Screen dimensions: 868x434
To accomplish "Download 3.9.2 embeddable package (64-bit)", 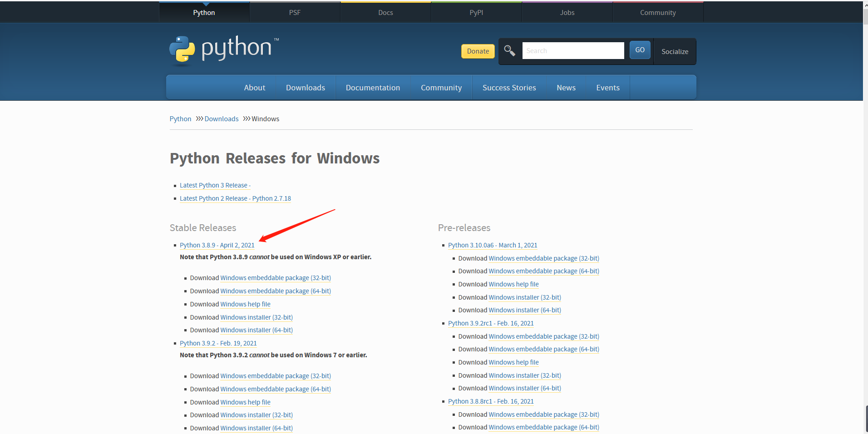I will [276, 389].
